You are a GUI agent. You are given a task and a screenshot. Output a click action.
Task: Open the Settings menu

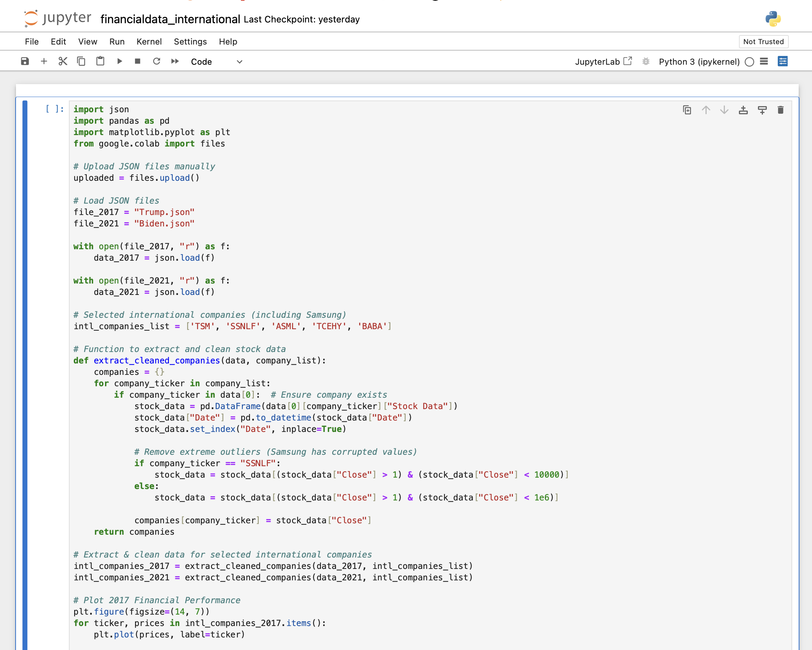[190, 41]
